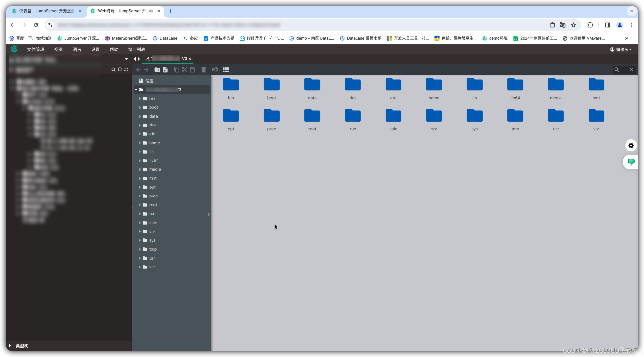Select the opt folder in tree

pyautogui.click(x=152, y=187)
